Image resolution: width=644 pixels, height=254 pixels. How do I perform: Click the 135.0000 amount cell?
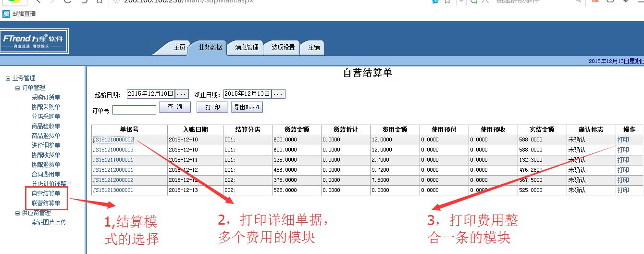[297, 160]
